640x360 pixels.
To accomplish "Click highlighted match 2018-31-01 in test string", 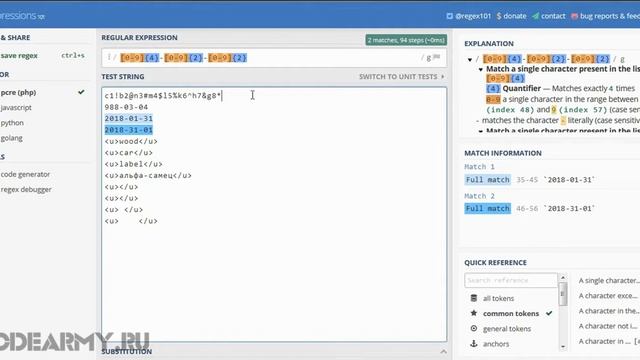I will (129, 130).
